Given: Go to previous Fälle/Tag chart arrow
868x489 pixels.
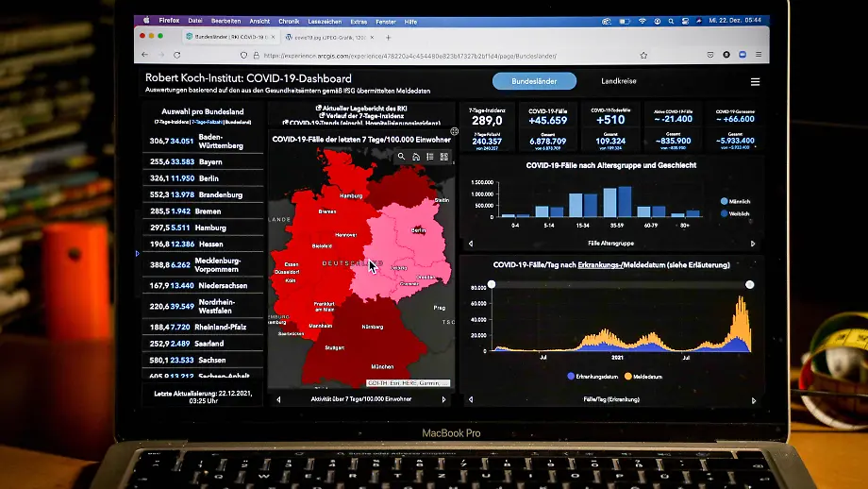Looking at the screenshot, I should point(471,400).
